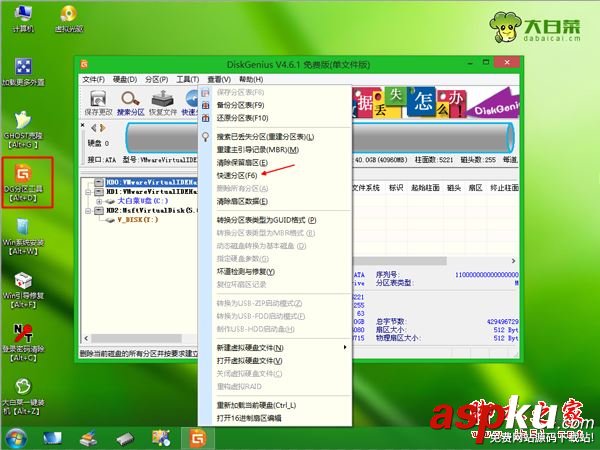Choose 快速分区(F6) menu entry

click(x=275, y=175)
